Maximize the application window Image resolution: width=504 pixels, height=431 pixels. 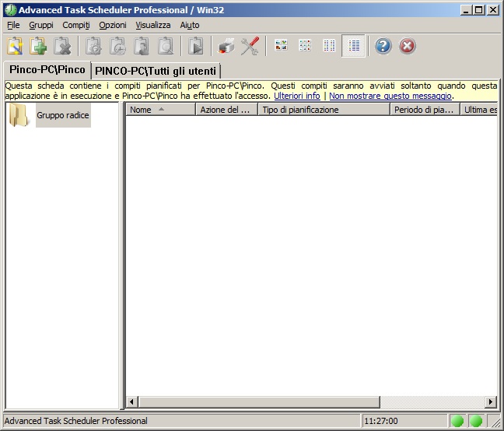click(x=478, y=10)
